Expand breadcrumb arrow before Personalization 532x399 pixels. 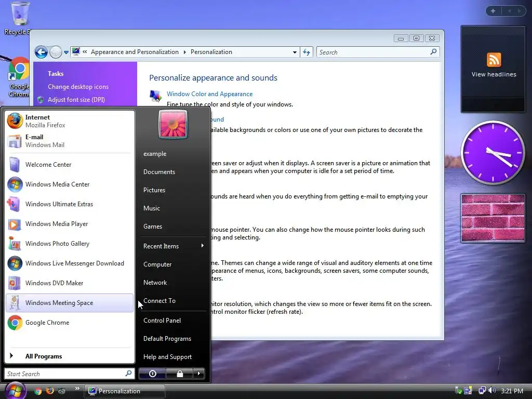(x=185, y=52)
